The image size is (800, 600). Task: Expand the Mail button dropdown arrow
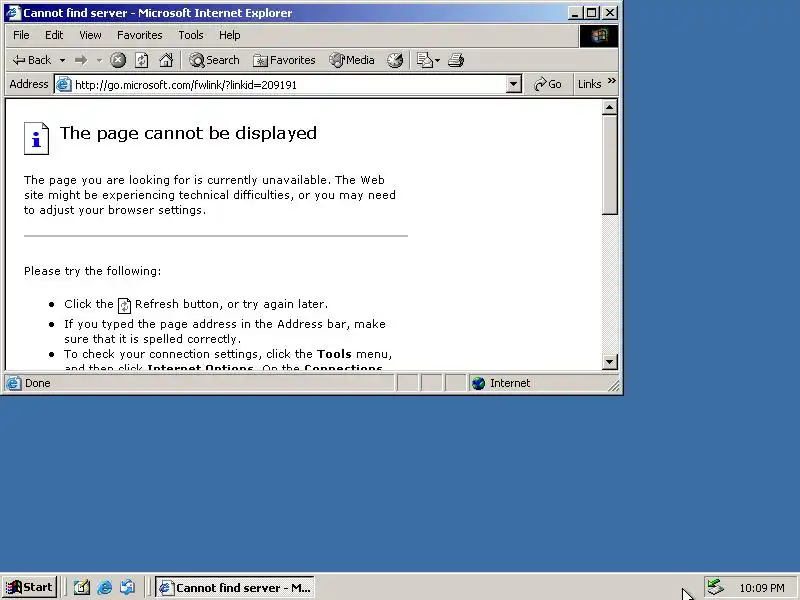pyautogui.click(x=437, y=60)
